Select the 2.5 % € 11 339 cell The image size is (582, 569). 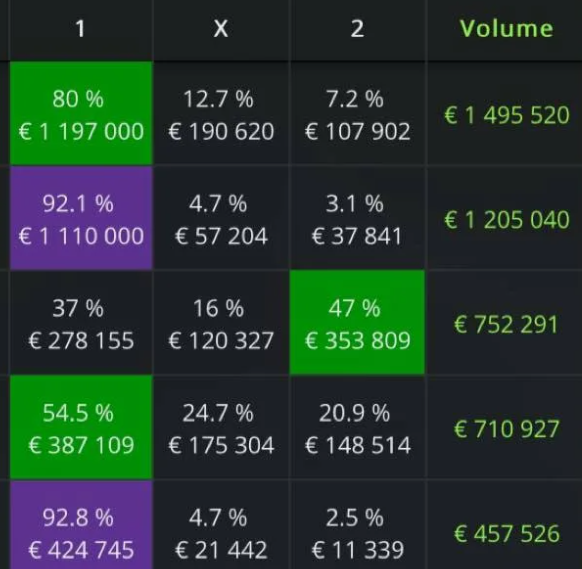coord(357,525)
